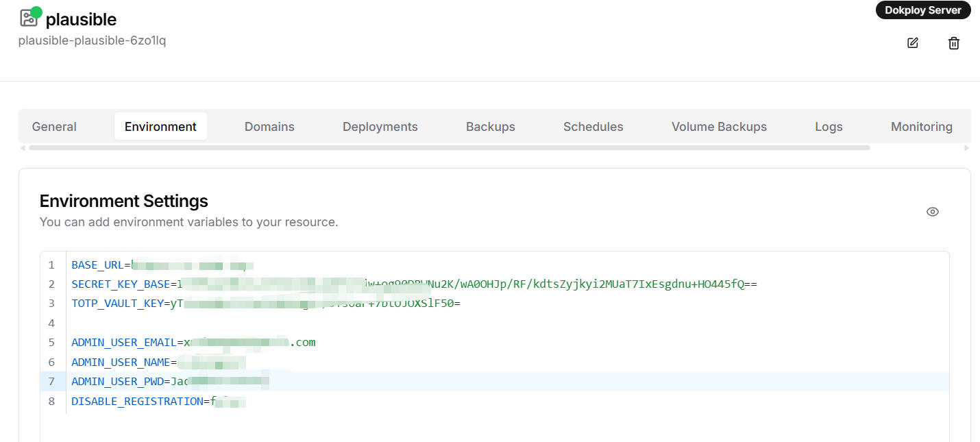Open the Monitoring tab
The height and width of the screenshot is (442, 980).
coord(921,127)
